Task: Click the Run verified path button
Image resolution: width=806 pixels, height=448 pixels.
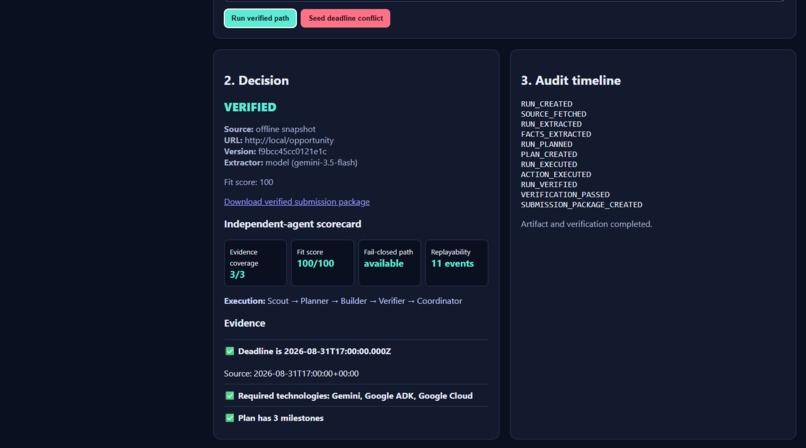Action: coord(260,18)
